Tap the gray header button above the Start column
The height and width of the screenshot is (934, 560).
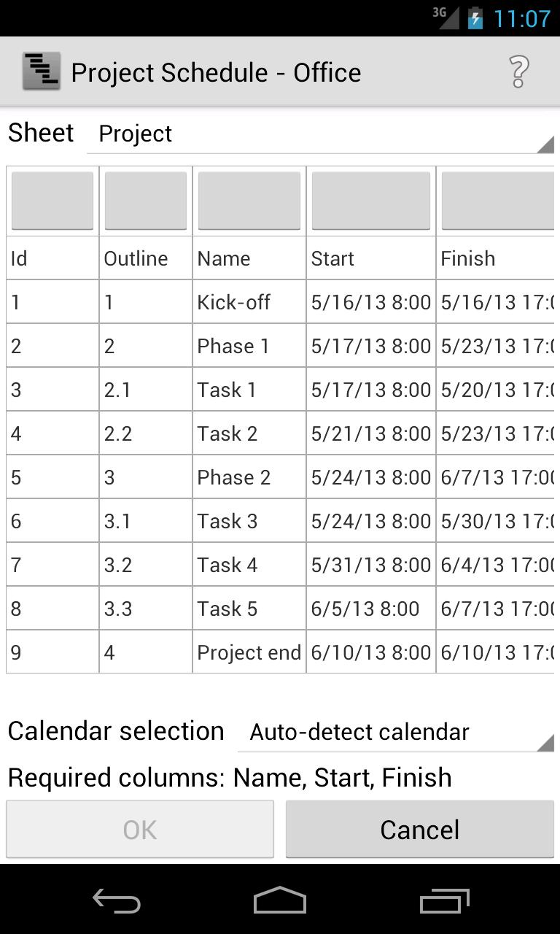[370, 200]
